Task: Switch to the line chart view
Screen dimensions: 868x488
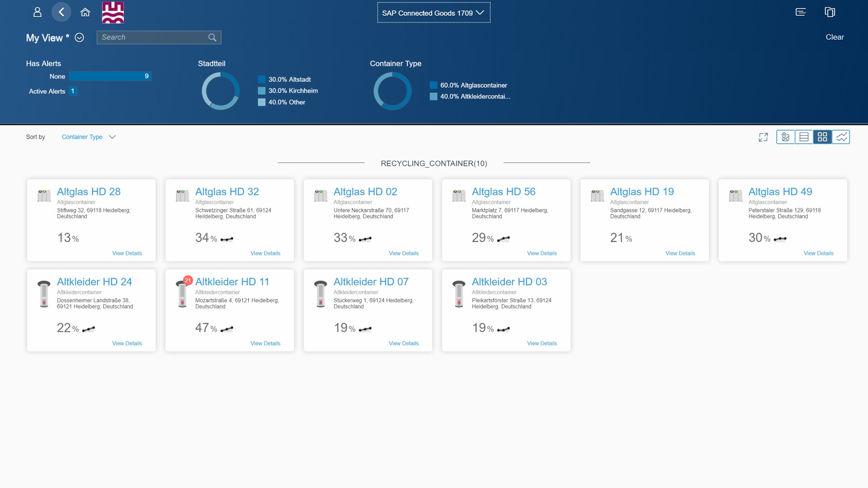Action: 841,137
